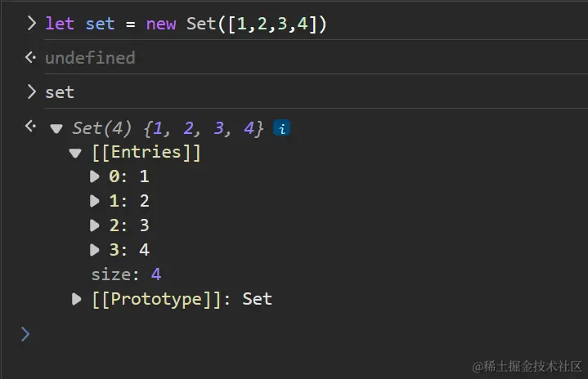Click the Set value after [[Prototype]]

click(x=257, y=299)
